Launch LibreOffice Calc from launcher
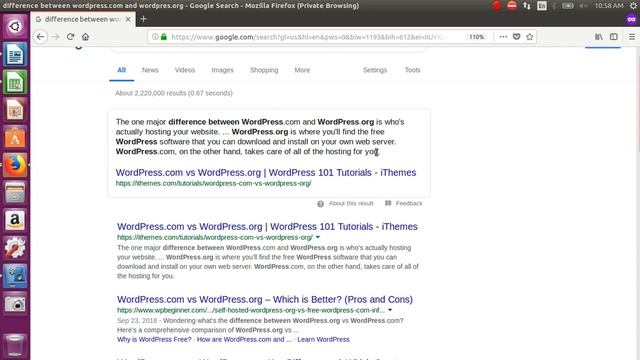640x360 pixels. [x=15, y=82]
